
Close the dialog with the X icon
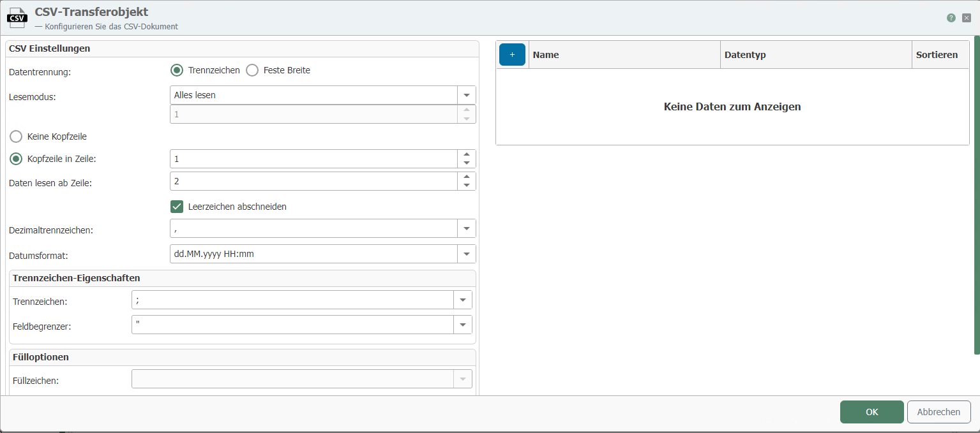coord(966,18)
